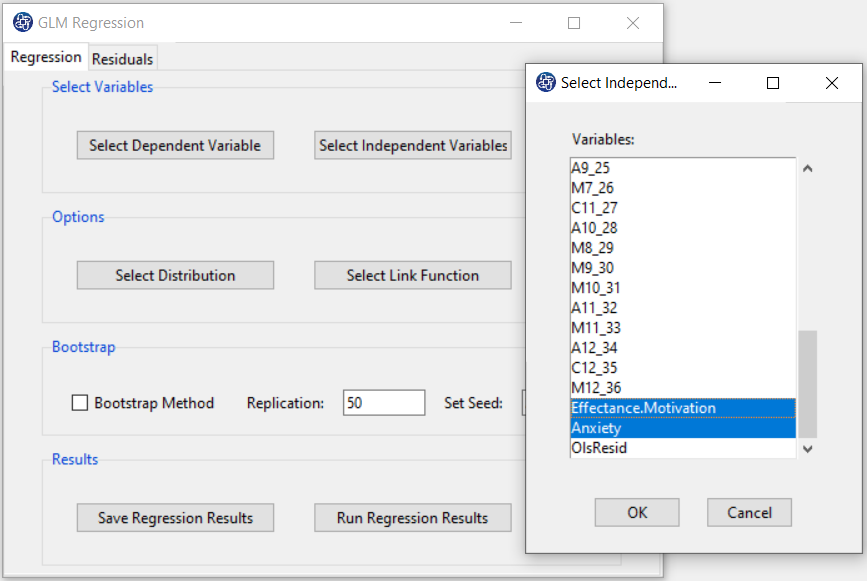Select OlsResid in the variables list

point(683,448)
